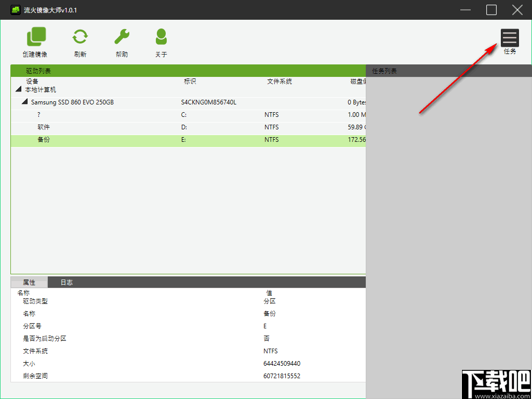
Task: Minimize the 流火镜像大师 window
Action: (466, 10)
